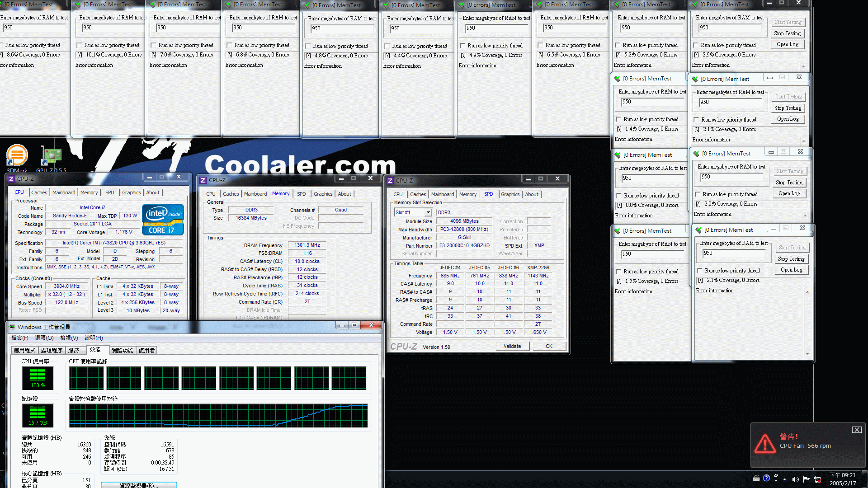
Task: Open the GPU-Z desktop shortcut icon
Action: coord(51,156)
